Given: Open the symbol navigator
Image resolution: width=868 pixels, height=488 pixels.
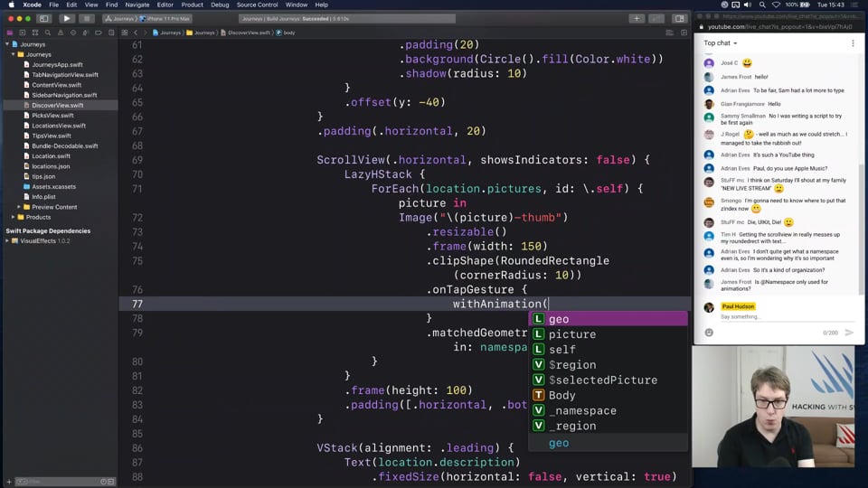Looking at the screenshot, I should tap(35, 33).
